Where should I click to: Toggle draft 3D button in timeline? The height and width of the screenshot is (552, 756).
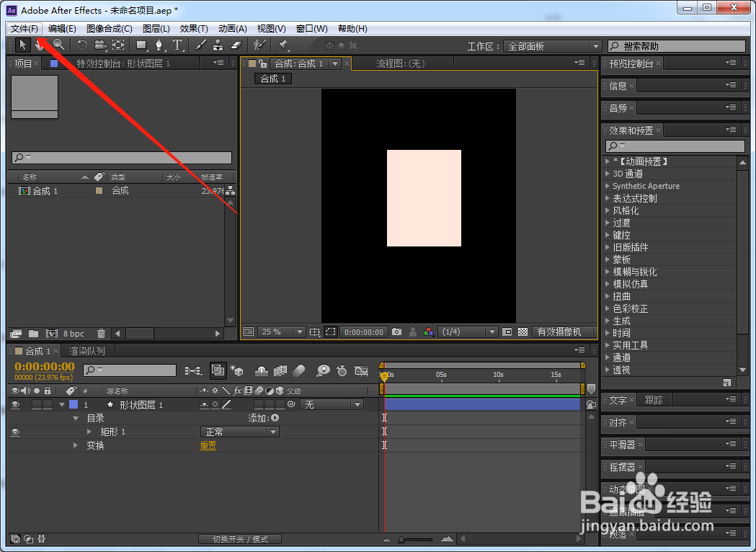coord(236,370)
